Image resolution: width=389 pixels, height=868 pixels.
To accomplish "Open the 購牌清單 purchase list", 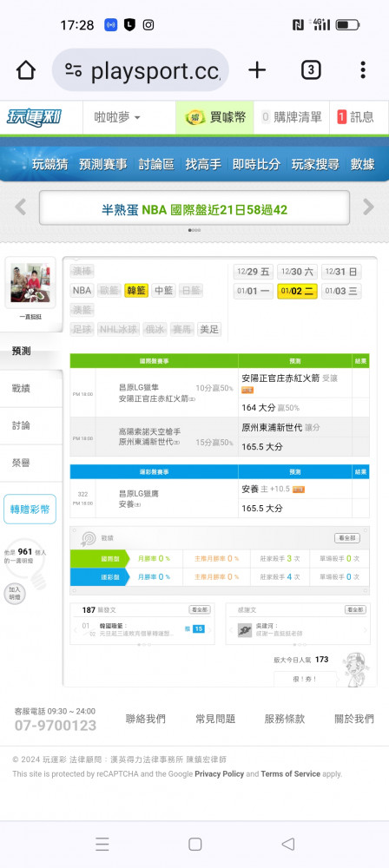I will [292, 117].
